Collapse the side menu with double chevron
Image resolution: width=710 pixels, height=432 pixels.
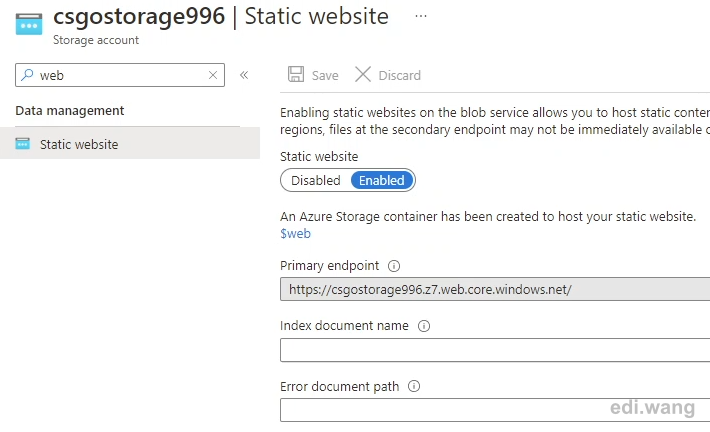(244, 75)
